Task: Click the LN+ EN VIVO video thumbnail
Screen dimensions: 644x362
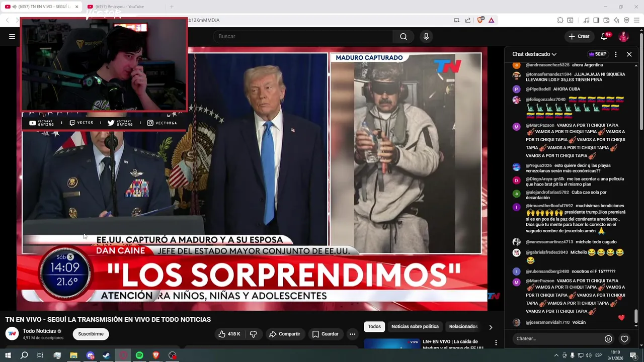Action: click(391, 343)
